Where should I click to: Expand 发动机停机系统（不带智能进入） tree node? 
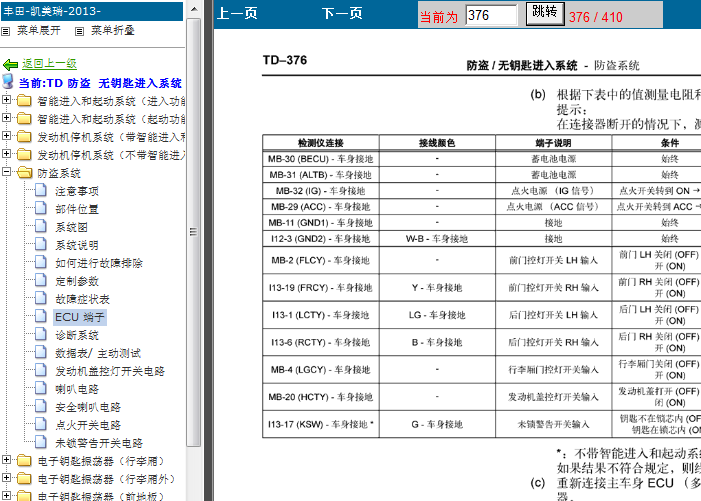(6, 153)
